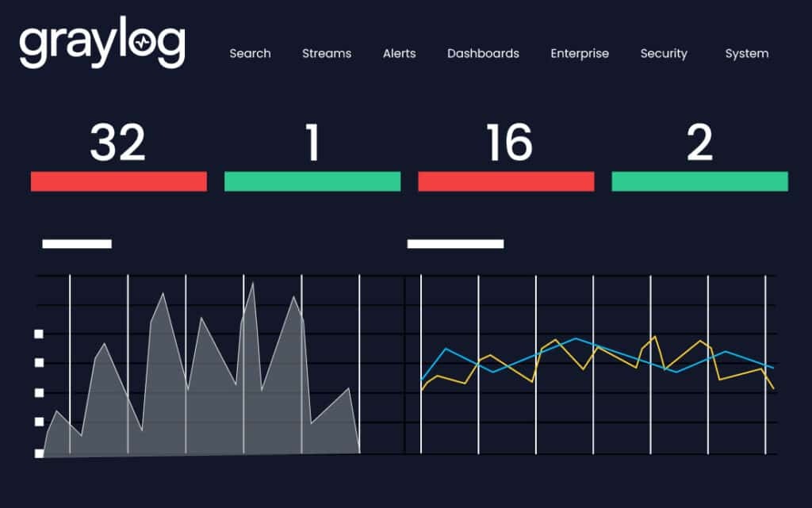Click the white title bar above the line chart
Screen dimensions: 812x508
point(455,243)
